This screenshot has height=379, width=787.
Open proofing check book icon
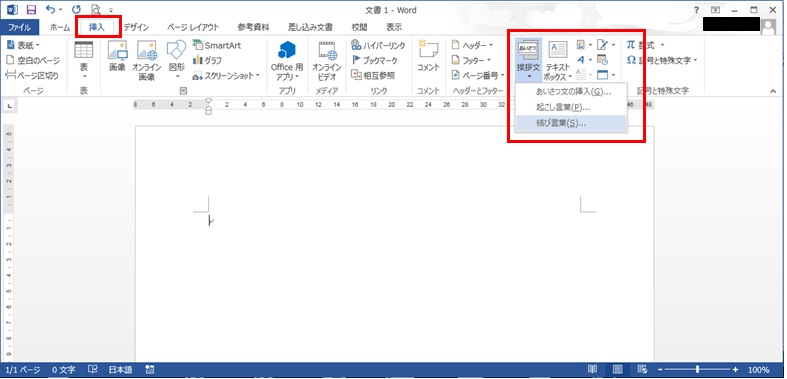[93, 370]
